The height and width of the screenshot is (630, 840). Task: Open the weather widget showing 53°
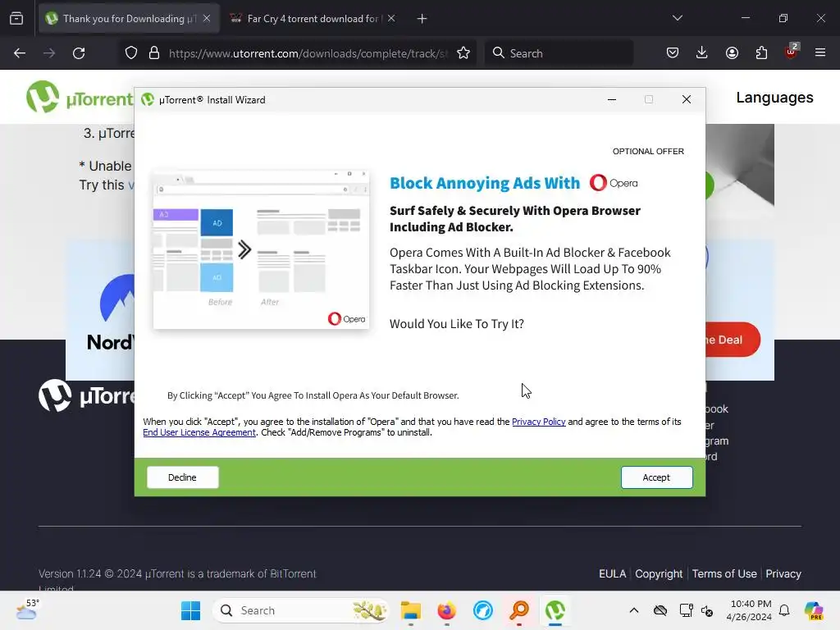[x=27, y=609]
